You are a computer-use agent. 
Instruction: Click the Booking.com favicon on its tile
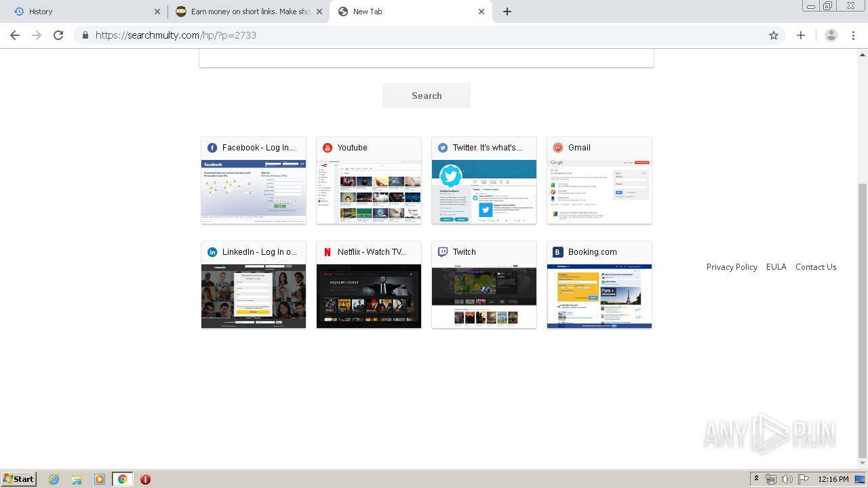coord(558,252)
